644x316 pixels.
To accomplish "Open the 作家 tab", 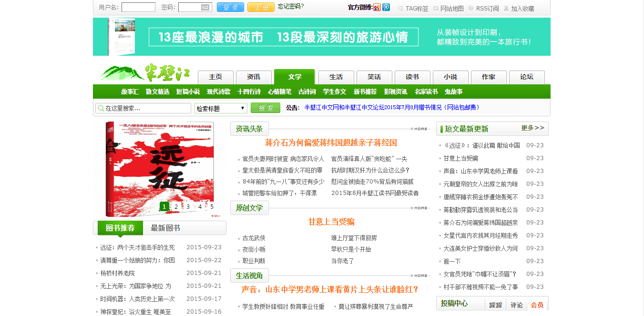I will click(x=489, y=77).
